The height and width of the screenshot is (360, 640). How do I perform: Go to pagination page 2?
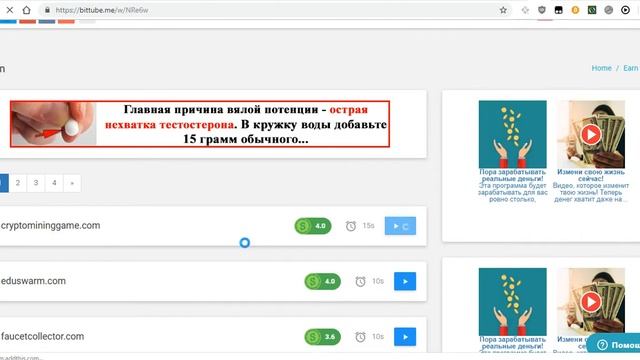18,183
